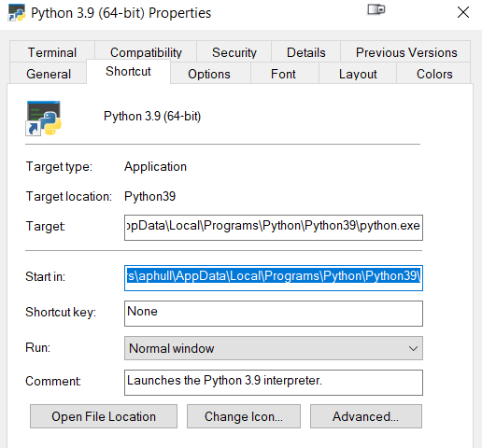Switch to the General tab
Viewport: 482px width, 448px height.
(49, 74)
